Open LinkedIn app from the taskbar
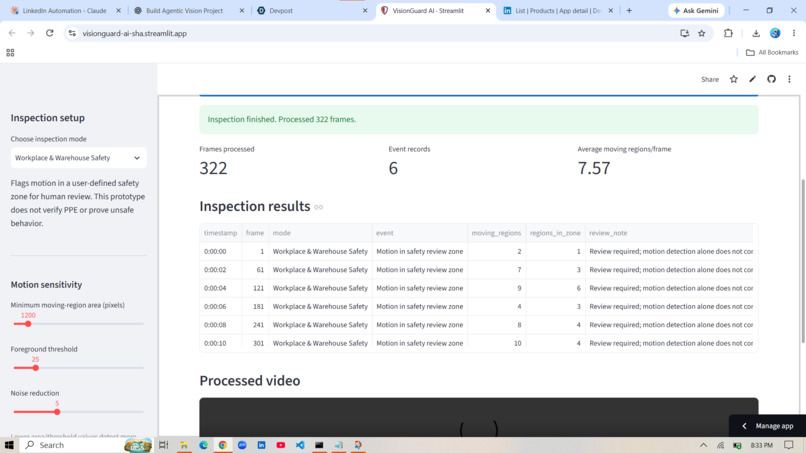 coord(261,445)
